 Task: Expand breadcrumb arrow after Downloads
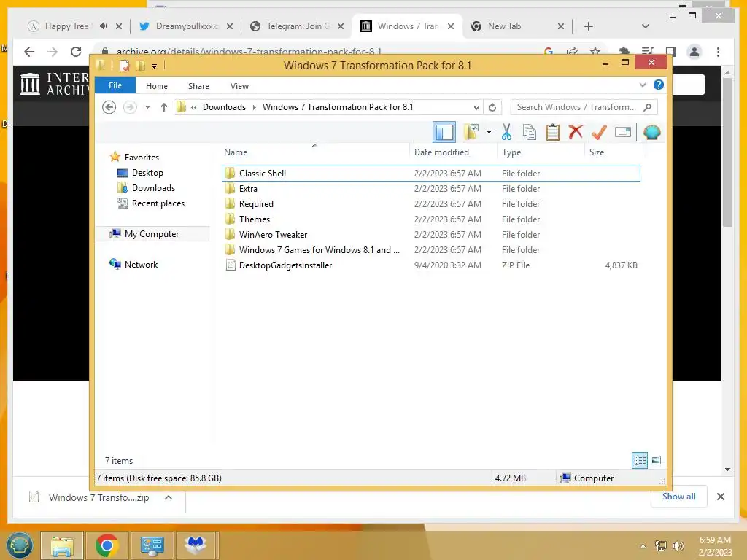254,107
